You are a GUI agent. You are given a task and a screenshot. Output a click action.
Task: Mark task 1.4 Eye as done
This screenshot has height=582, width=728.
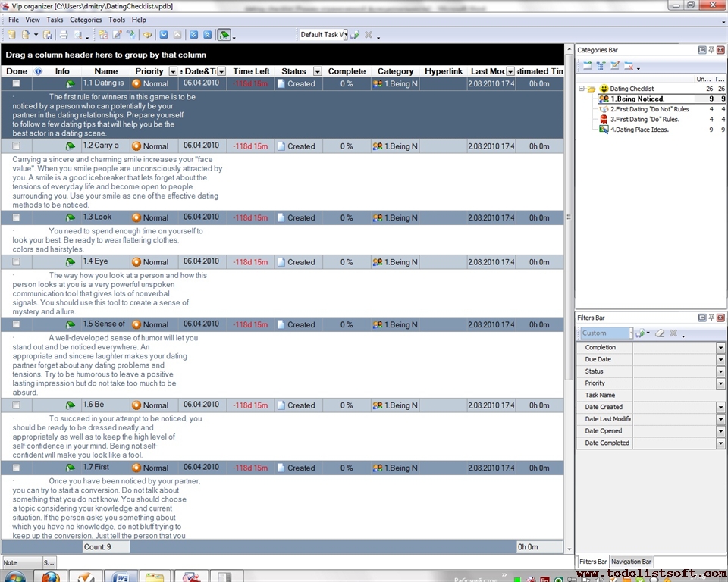pyautogui.click(x=16, y=262)
